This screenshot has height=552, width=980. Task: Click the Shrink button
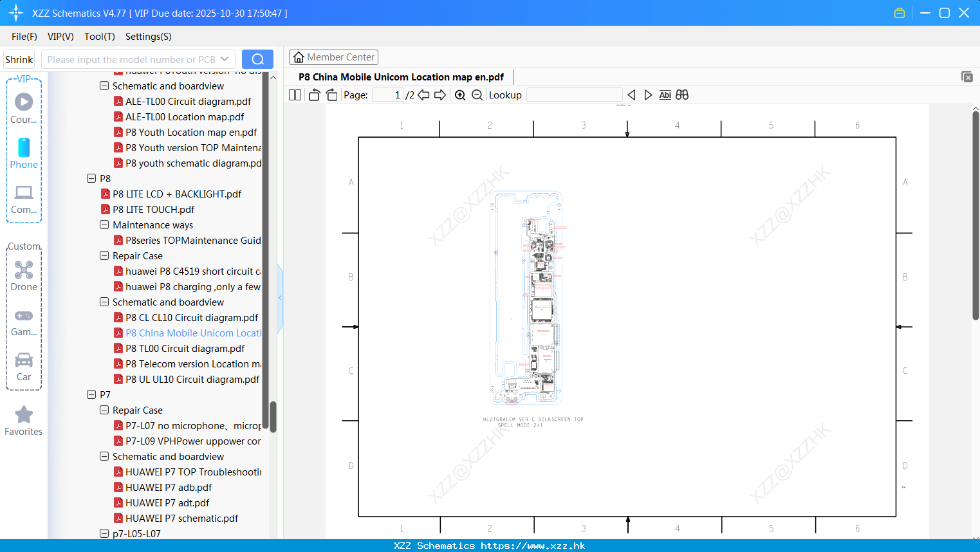click(x=19, y=59)
